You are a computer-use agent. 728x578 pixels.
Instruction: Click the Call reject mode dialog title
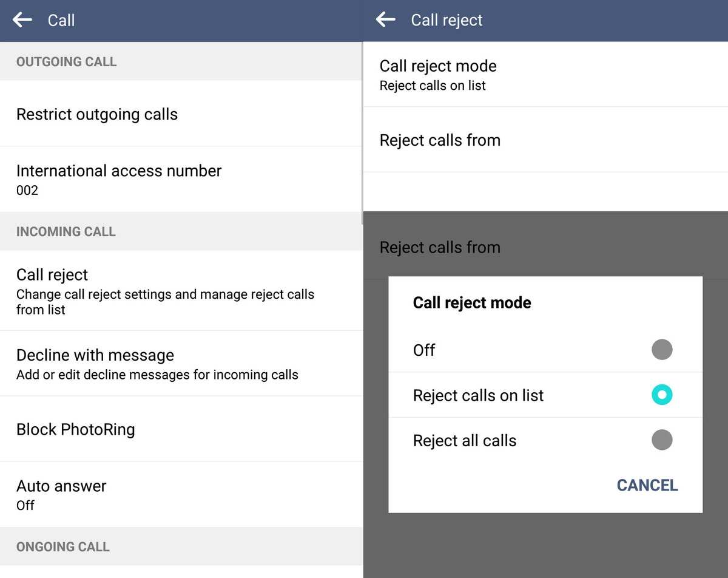(472, 303)
